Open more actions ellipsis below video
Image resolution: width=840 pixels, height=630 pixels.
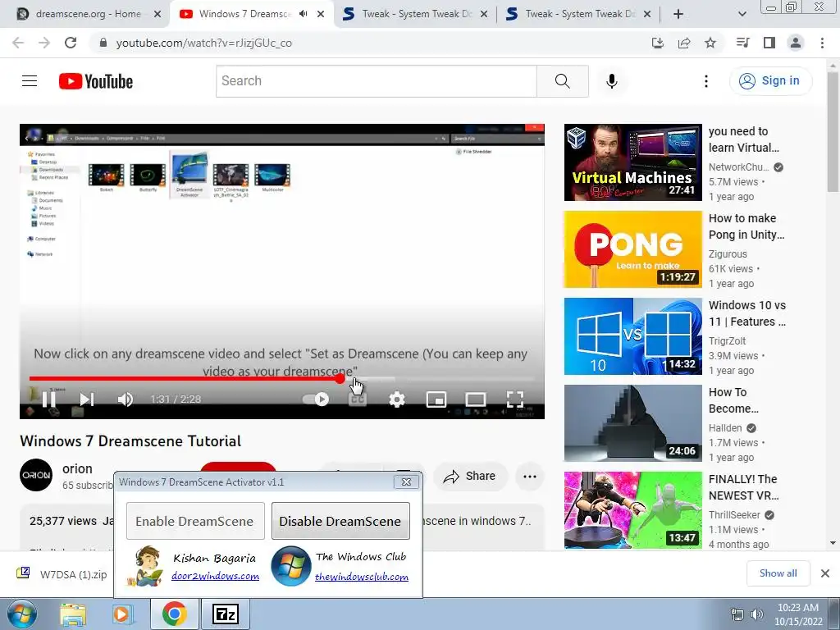(530, 477)
